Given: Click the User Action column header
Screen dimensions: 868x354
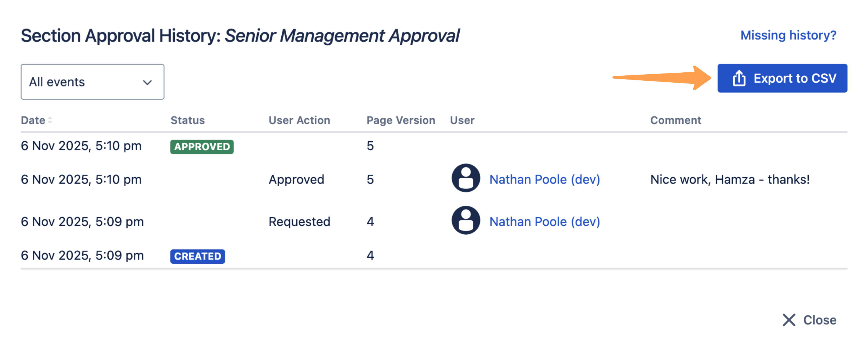Looking at the screenshot, I should coord(299,120).
